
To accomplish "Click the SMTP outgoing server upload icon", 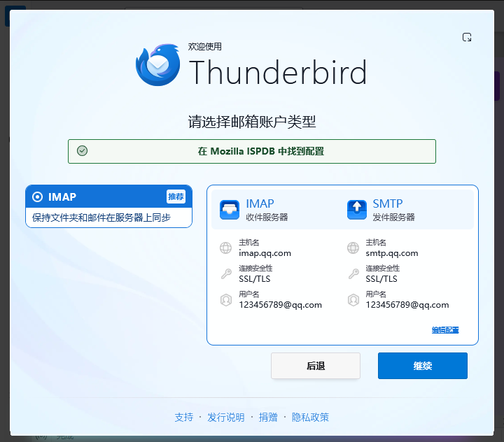I will click(357, 209).
